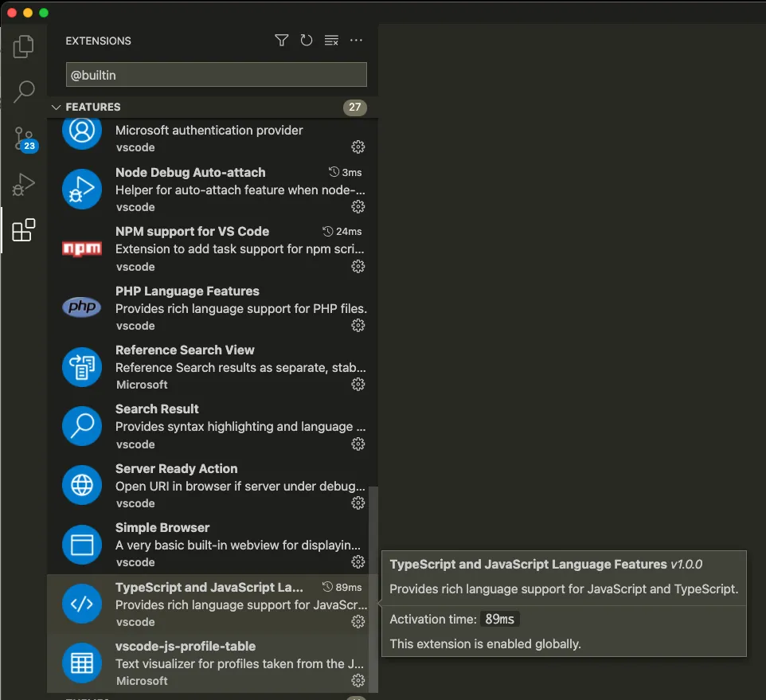Click 'Open URI in browser' description
Viewport: 766px width, 700px height.
tap(240, 487)
